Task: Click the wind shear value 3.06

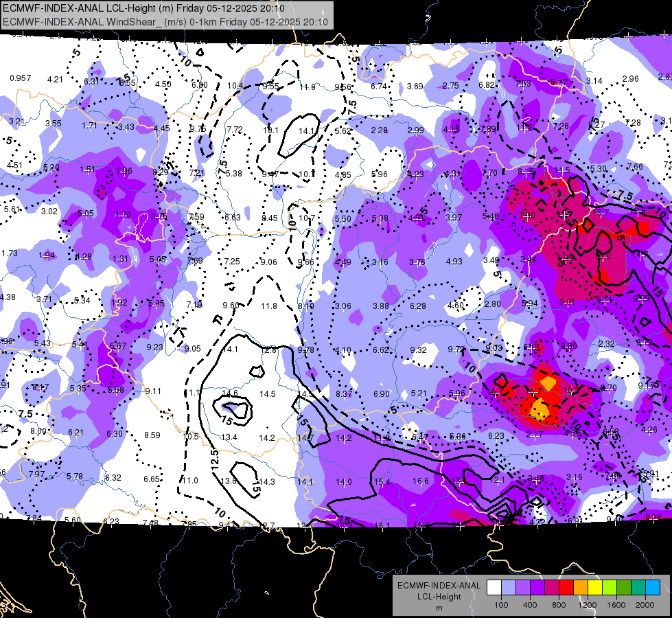Action: pyautogui.click(x=343, y=306)
